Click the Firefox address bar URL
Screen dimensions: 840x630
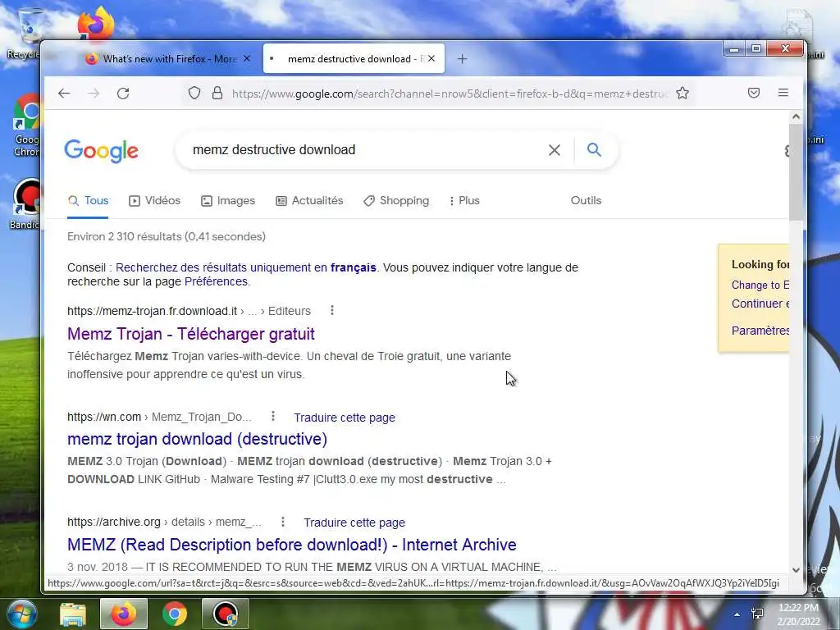click(450, 94)
